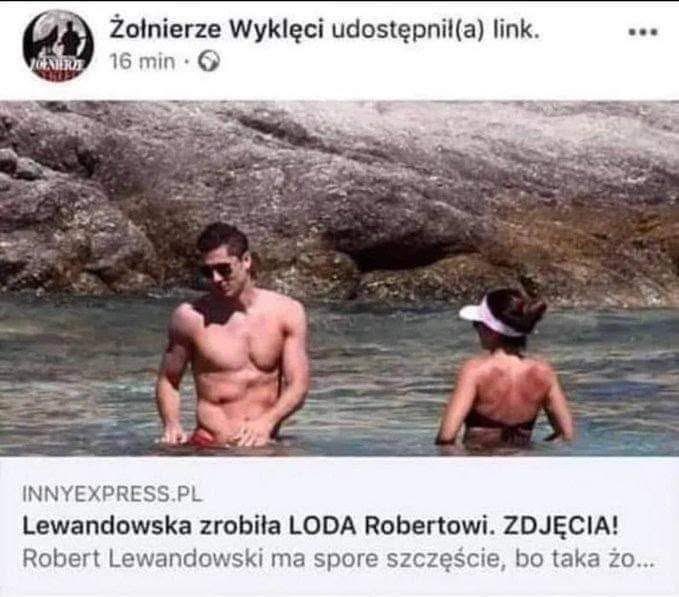Screen dimensions: 679x597
Task: Open the article headline ending with ZDJĘCIA!
Action: (x=320, y=526)
